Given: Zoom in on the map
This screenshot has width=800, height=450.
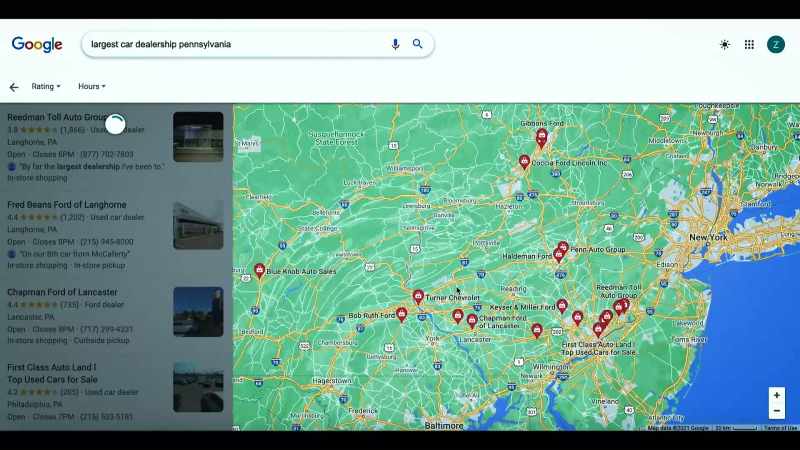Looking at the screenshot, I should click(x=777, y=395).
